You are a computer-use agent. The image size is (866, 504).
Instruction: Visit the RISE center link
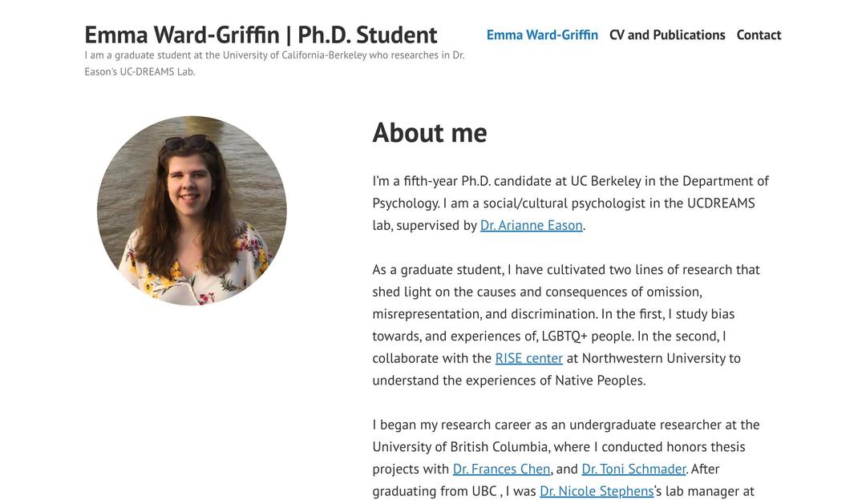click(528, 358)
